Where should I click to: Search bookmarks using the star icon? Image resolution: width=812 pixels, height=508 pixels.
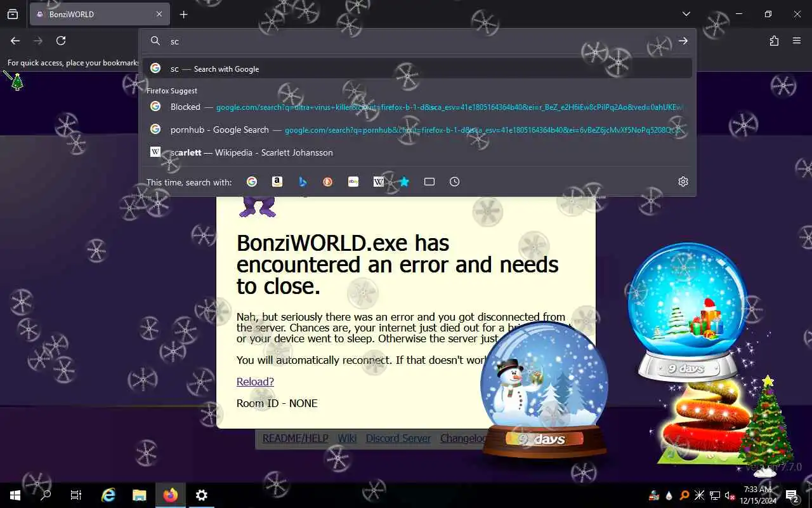pyautogui.click(x=404, y=182)
